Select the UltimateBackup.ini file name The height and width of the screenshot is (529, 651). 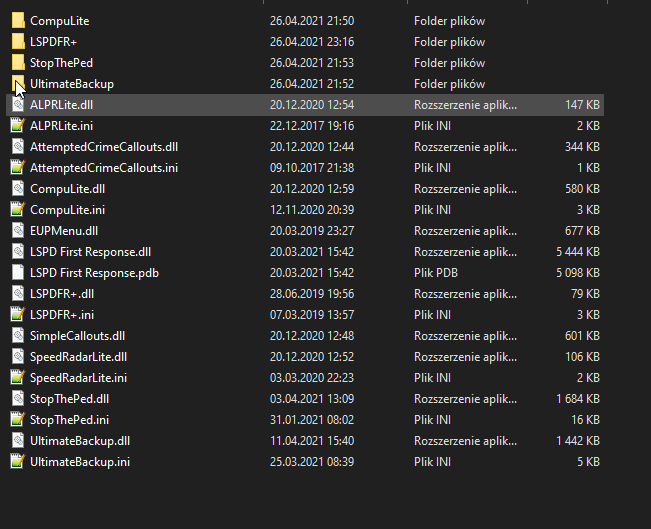pos(80,461)
